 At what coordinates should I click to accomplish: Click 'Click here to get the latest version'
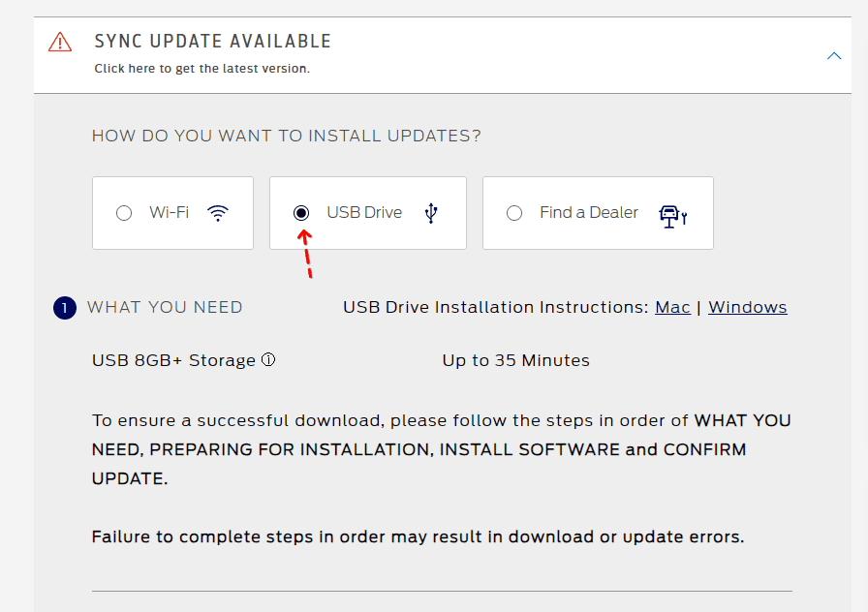tap(202, 69)
